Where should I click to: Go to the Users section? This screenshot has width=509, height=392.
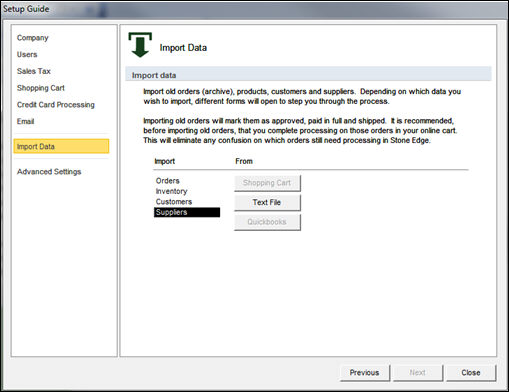point(27,54)
